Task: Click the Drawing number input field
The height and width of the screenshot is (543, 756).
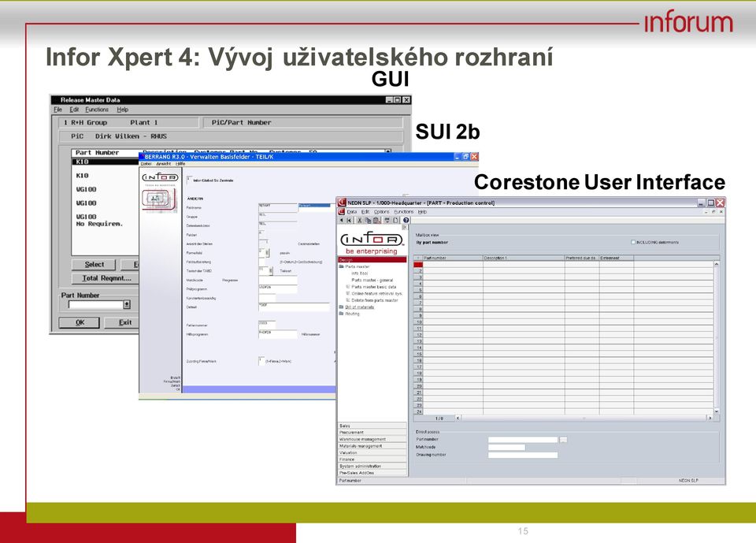Action: tap(523, 456)
